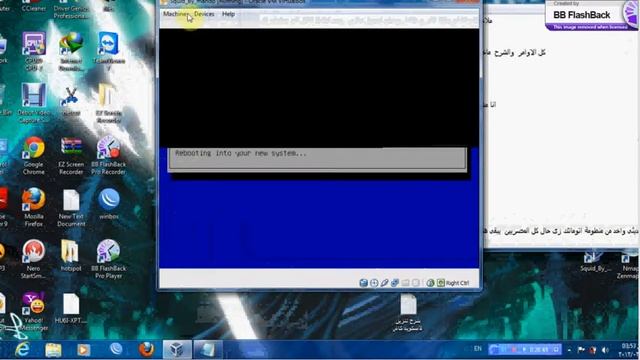This screenshot has width=640, height=360.
Task: Switch to the taskbar window next to VirtualBox
Action: pos(207,350)
